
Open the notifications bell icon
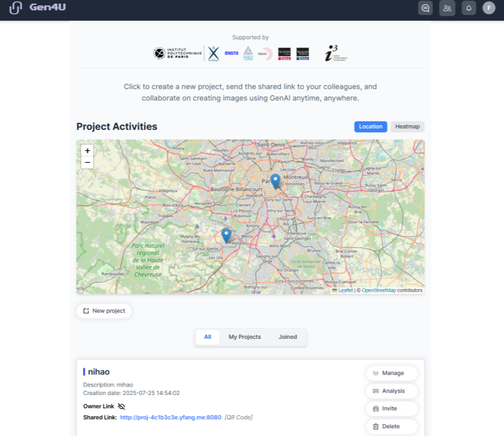pos(468,8)
